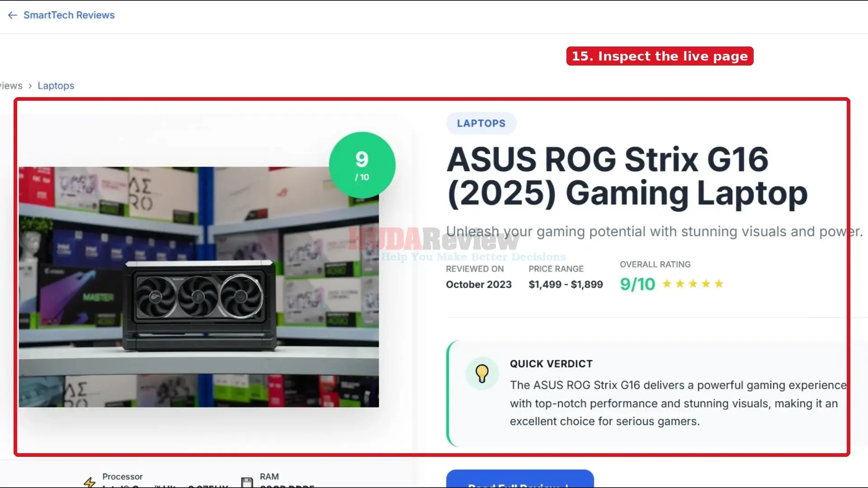Click the 'October 2023' review date

(479, 285)
